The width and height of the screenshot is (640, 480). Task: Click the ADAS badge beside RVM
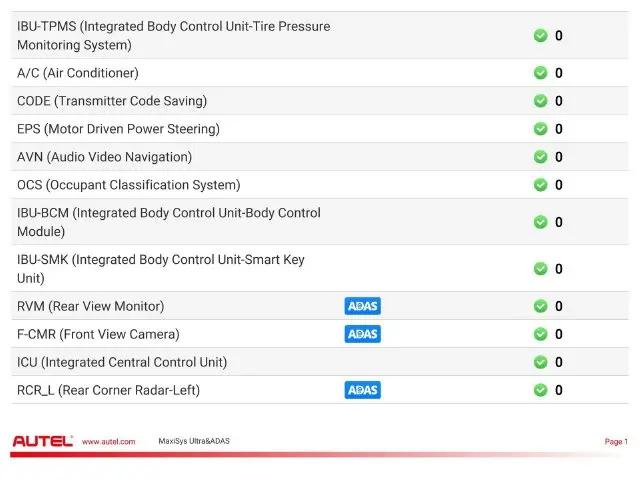coord(362,306)
